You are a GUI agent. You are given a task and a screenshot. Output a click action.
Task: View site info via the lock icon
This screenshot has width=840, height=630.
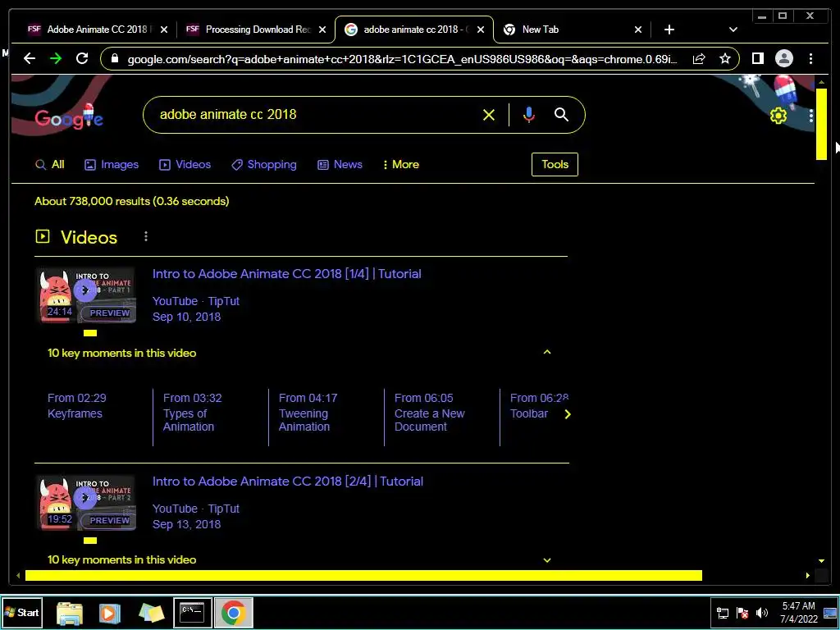point(114,58)
